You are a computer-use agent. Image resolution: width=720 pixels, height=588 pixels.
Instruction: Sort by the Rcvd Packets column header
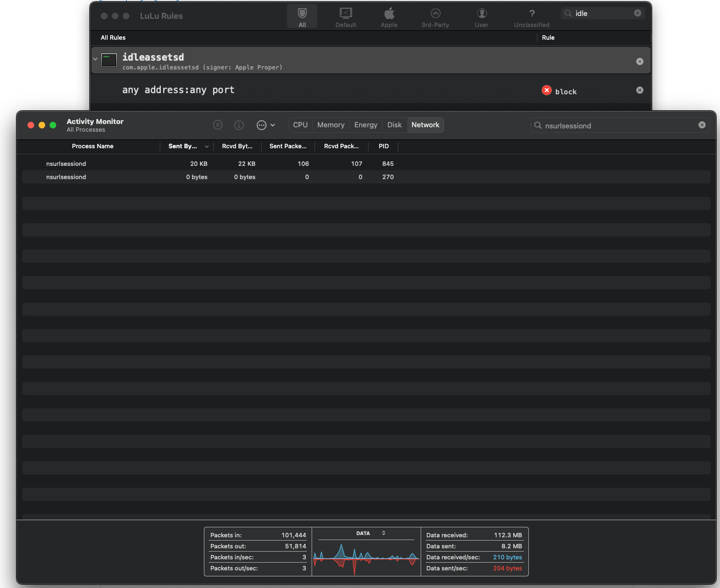pyautogui.click(x=342, y=146)
